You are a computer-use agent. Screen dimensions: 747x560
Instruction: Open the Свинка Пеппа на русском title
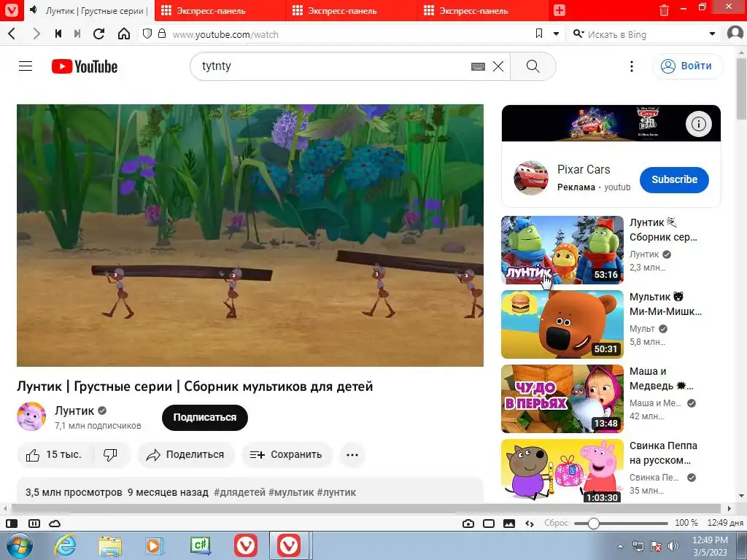pyautogui.click(x=663, y=453)
